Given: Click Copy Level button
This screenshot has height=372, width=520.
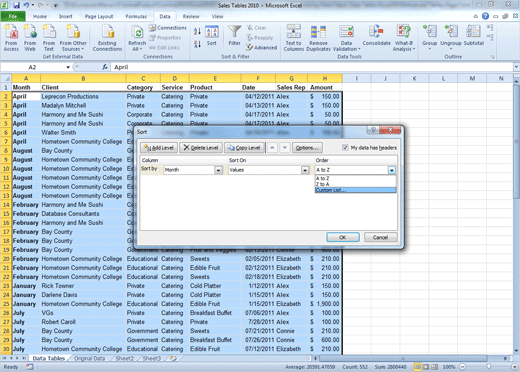Looking at the screenshot, I should (244, 147).
